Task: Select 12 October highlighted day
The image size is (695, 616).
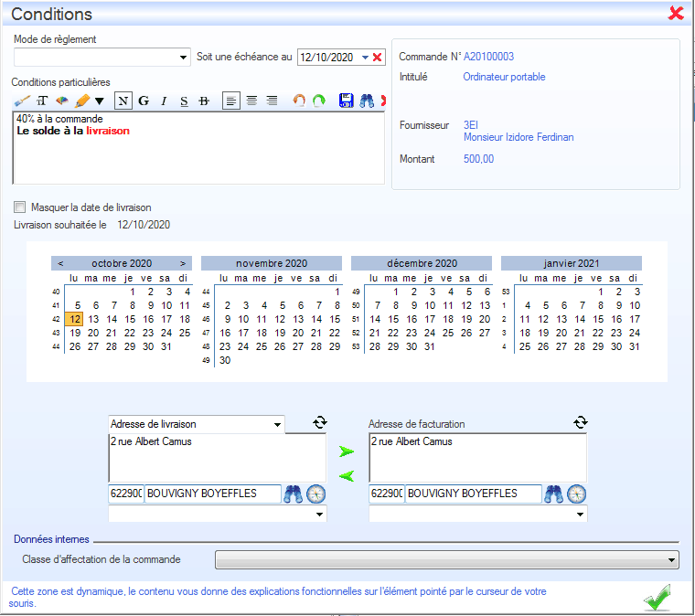Action: coord(74,319)
